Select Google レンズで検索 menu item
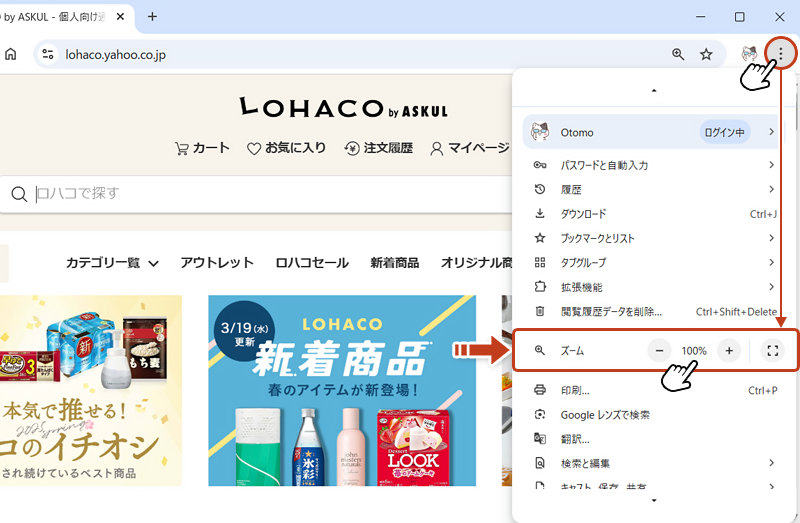Image resolution: width=800 pixels, height=523 pixels. (654, 415)
